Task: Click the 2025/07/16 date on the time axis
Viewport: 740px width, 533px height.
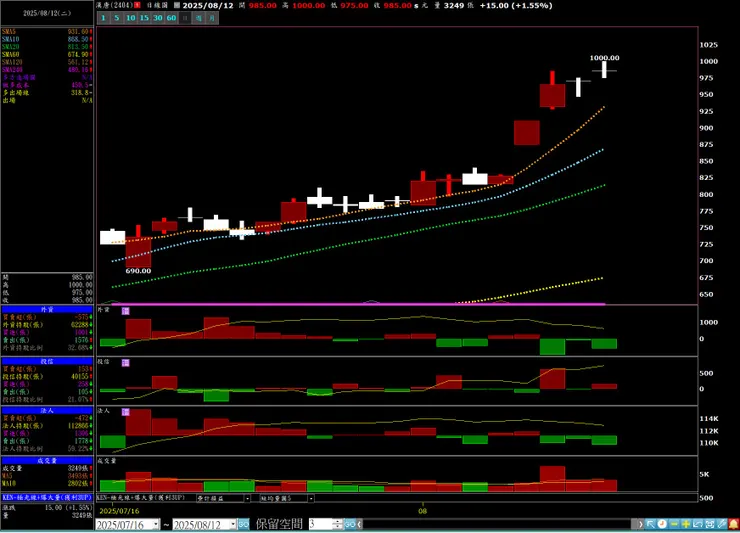Action: coord(119,511)
